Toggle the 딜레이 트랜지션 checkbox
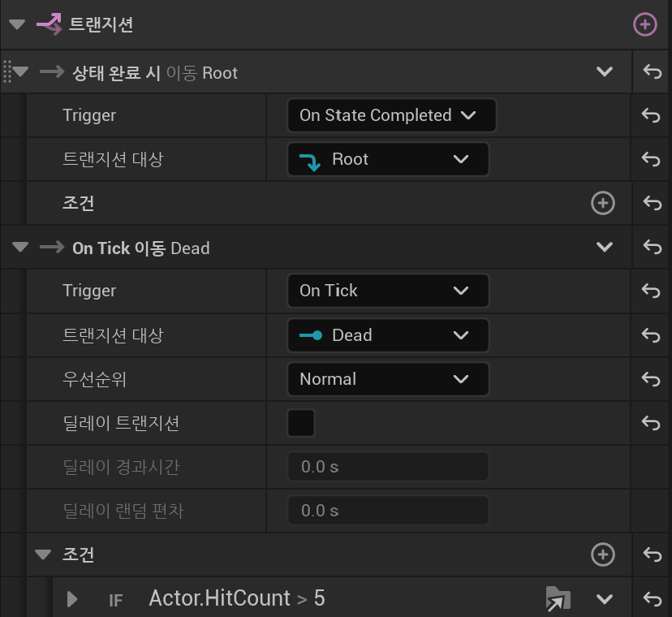The height and width of the screenshot is (617, 672). coord(301,423)
